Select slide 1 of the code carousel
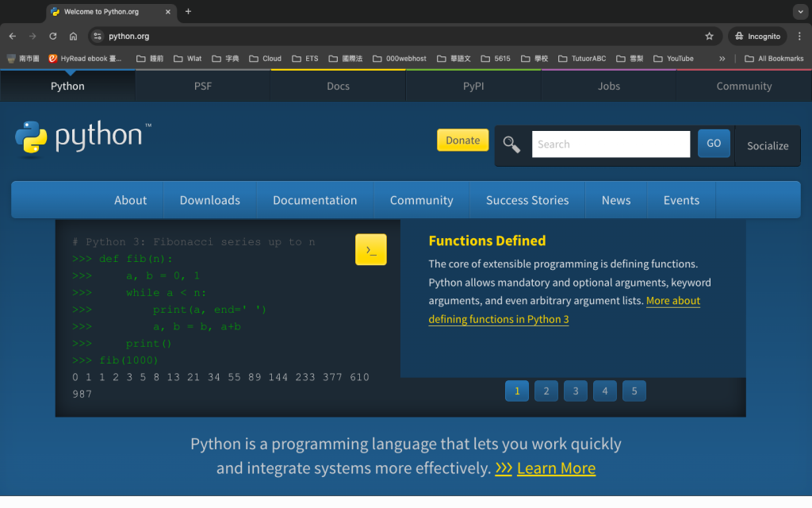The height and width of the screenshot is (508, 812). point(517,391)
